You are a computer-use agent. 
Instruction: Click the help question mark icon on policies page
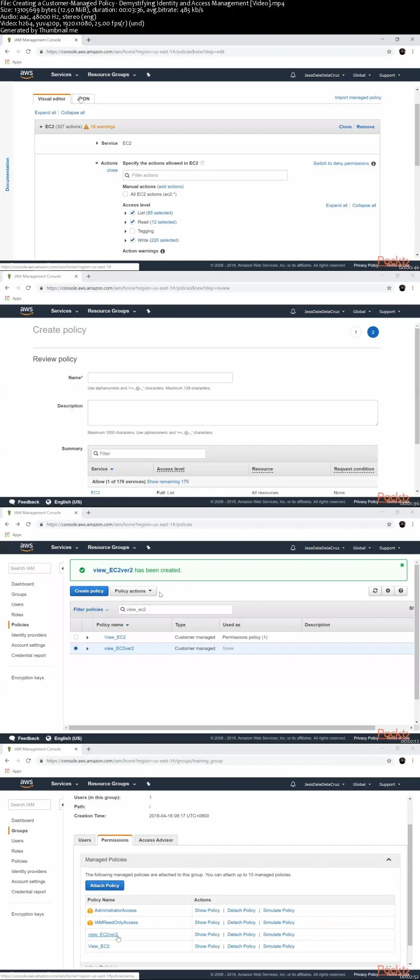[x=401, y=591]
